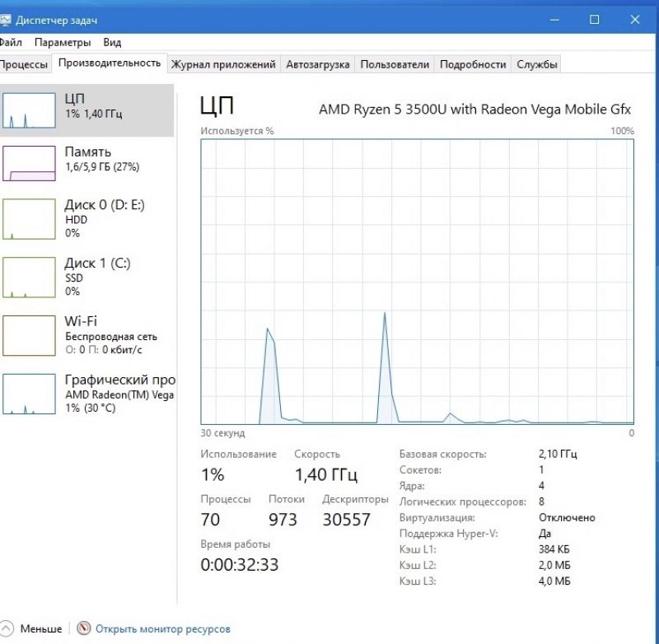Switch to the Службы tab

pyautogui.click(x=537, y=64)
